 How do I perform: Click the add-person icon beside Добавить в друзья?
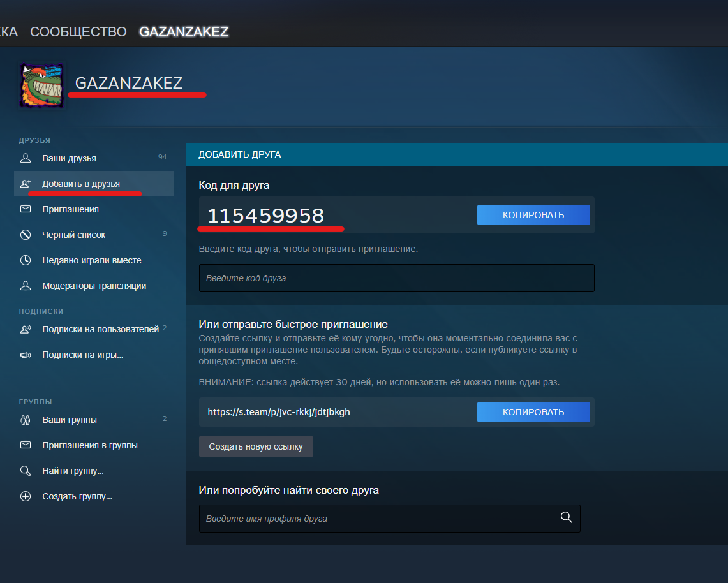(x=26, y=184)
